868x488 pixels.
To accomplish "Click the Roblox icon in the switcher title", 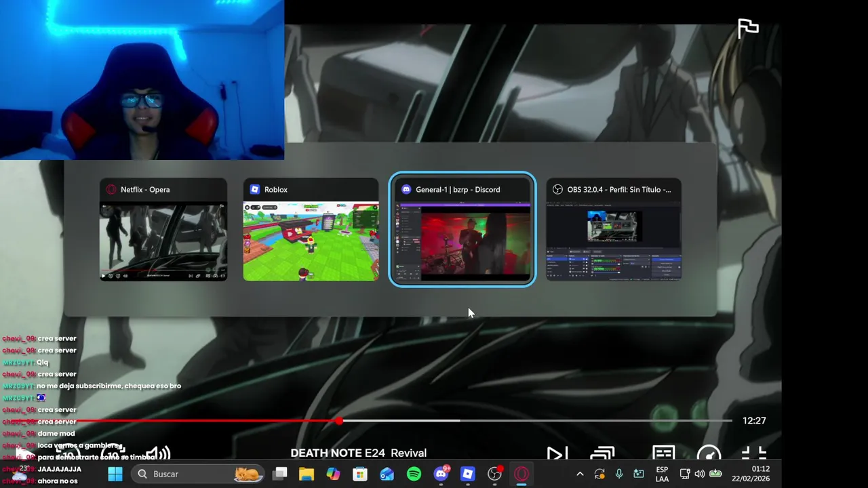I will [x=255, y=190].
